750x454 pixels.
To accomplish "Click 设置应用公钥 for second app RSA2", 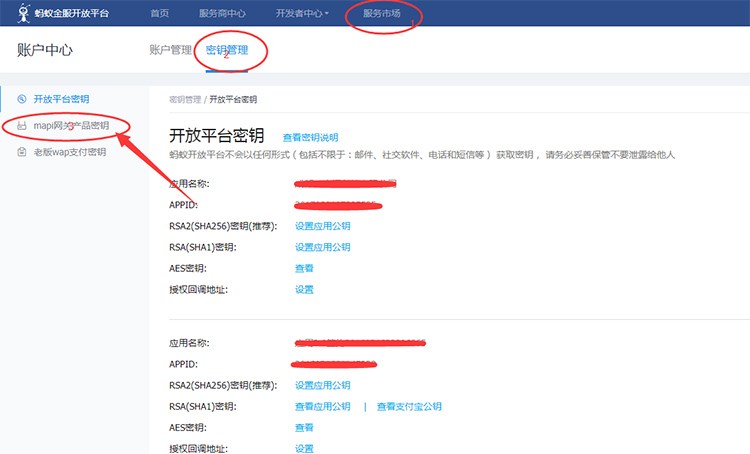I will (323, 385).
